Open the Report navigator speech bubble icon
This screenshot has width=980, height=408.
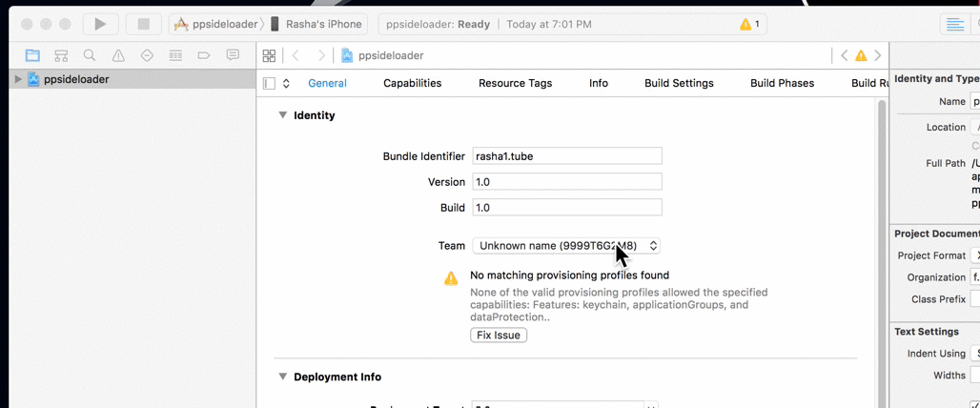pos(233,56)
